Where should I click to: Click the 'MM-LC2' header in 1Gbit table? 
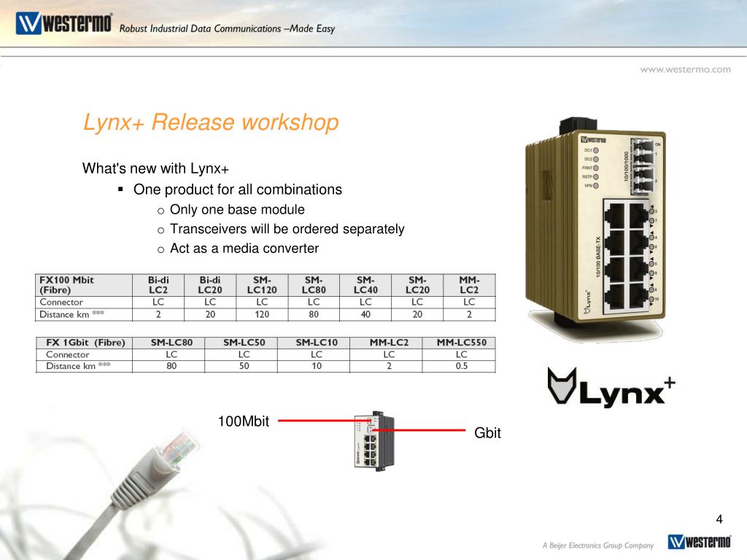[x=389, y=343]
